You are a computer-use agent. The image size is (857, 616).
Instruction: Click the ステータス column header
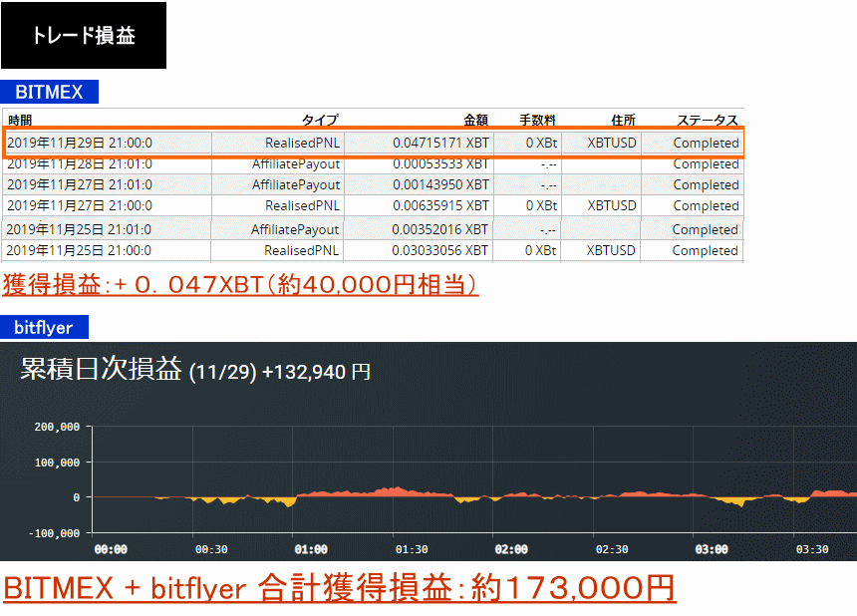(708, 120)
